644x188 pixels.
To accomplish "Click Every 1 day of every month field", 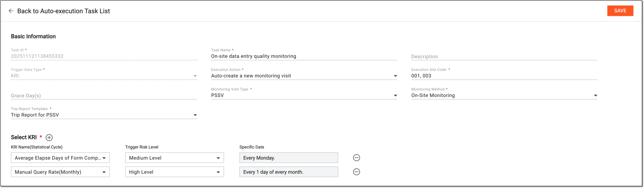I will pyautogui.click(x=289, y=172).
